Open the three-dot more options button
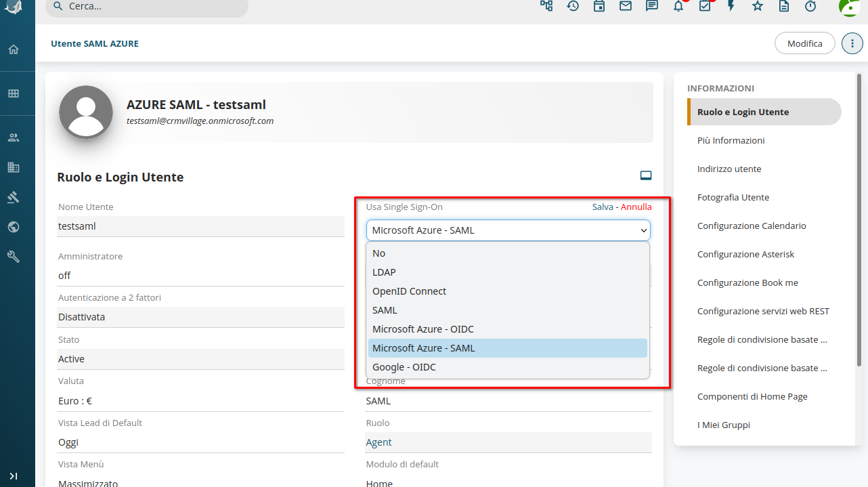 (x=852, y=43)
